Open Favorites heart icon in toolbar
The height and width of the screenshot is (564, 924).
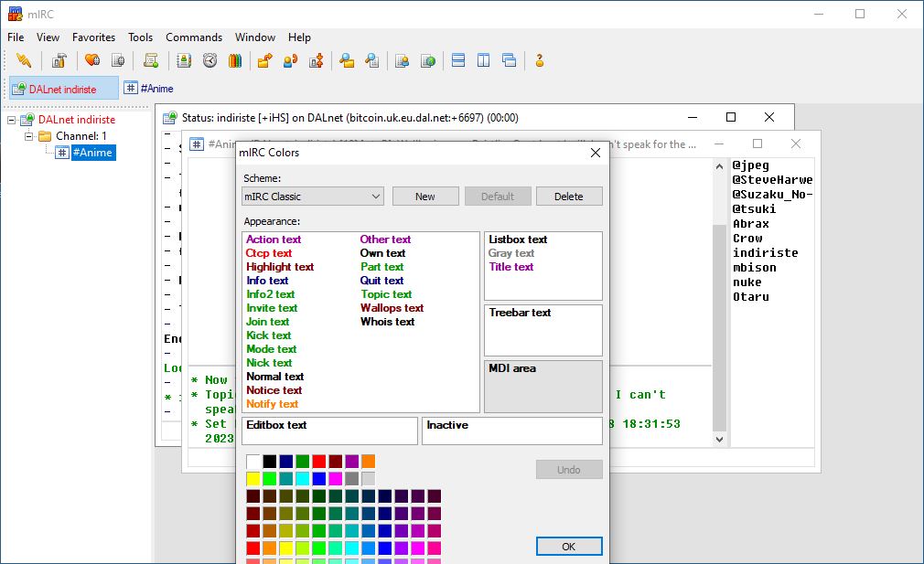click(x=91, y=60)
